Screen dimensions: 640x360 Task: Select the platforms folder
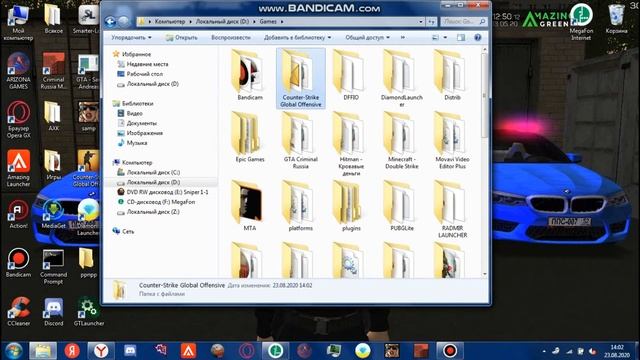(301, 206)
